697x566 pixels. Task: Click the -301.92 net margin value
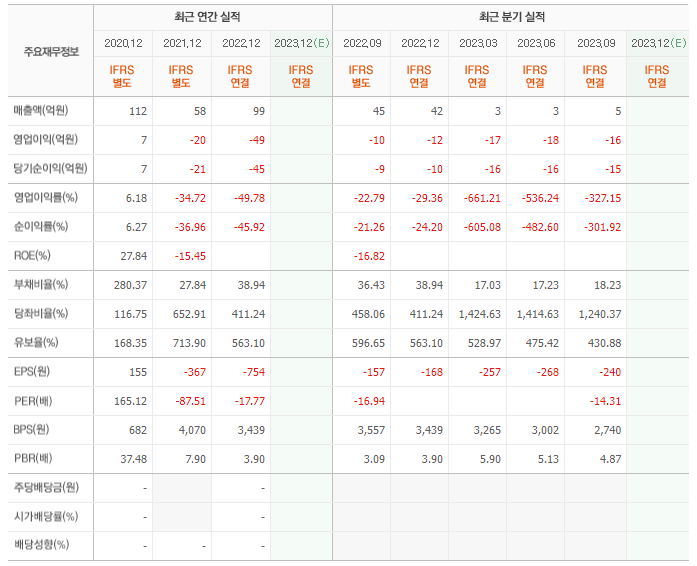click(x=603, y=227)
